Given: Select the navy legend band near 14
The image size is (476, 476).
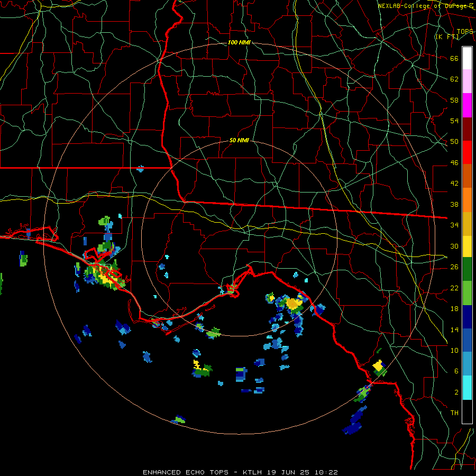Looking at the screenshot, I should pyautogui.click(x=467, y=317).
